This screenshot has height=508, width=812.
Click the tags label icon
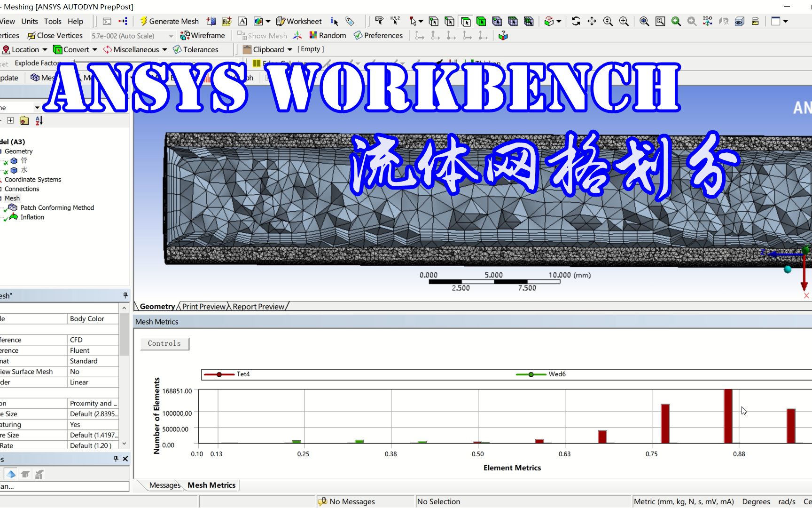pyautogui.click(x=350, y=21)
